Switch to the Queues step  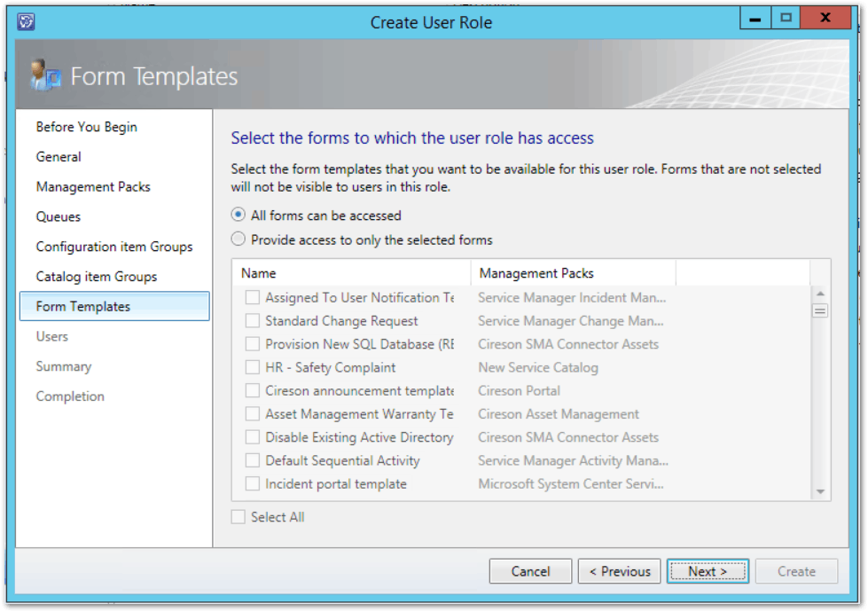59,217
